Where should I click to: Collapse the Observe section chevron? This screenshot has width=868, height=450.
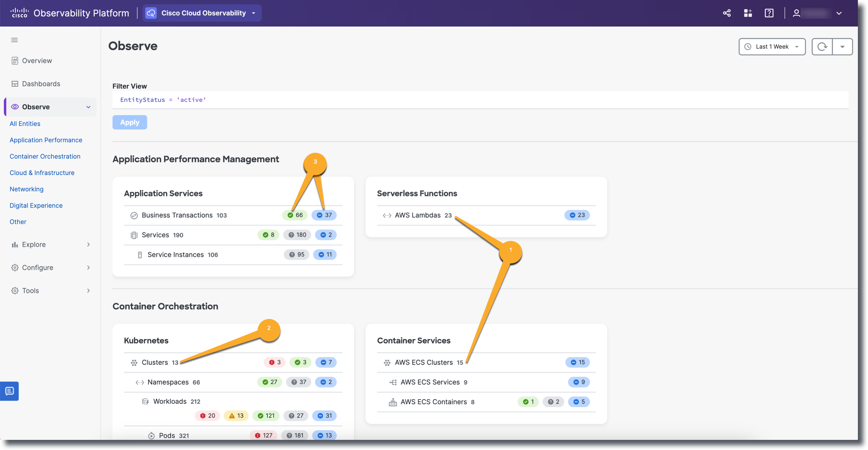coord(88,107)
